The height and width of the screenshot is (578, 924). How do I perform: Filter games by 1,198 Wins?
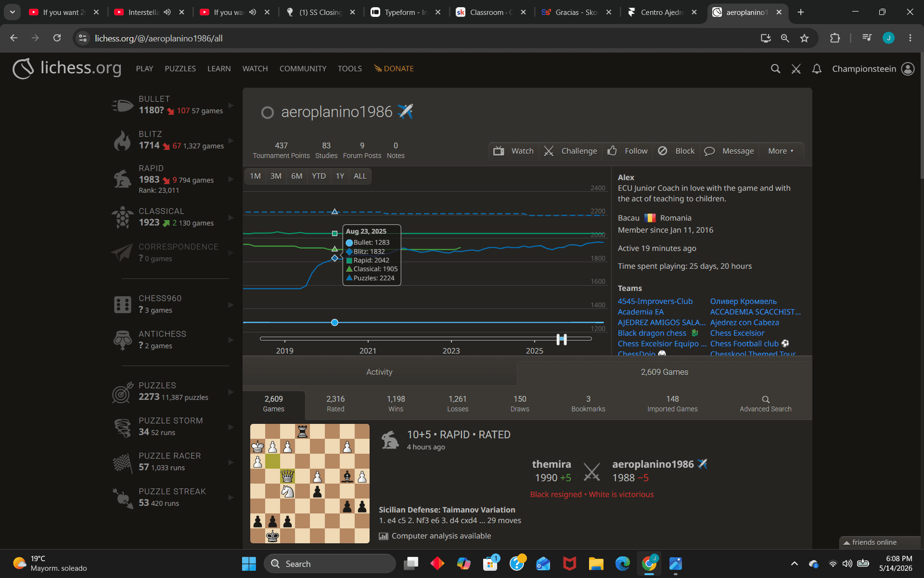point(396,404)
